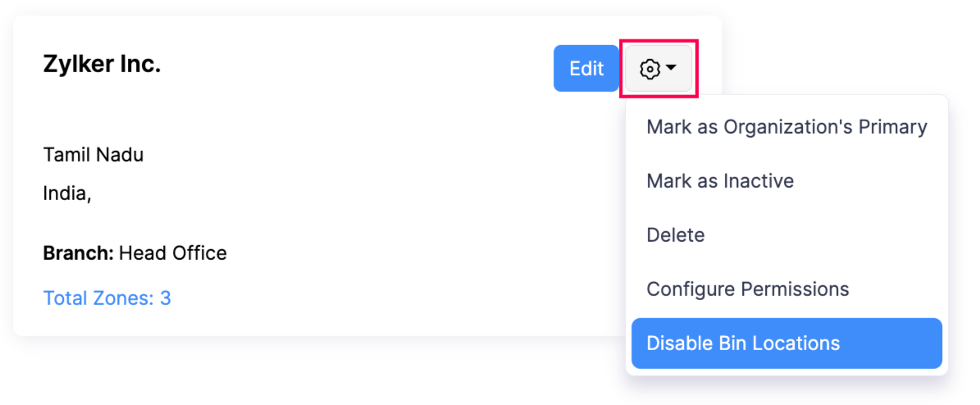The width and height of the screenshot is (980, 405).
Task: Click the bold Branch: label
Action: point(78,253)
